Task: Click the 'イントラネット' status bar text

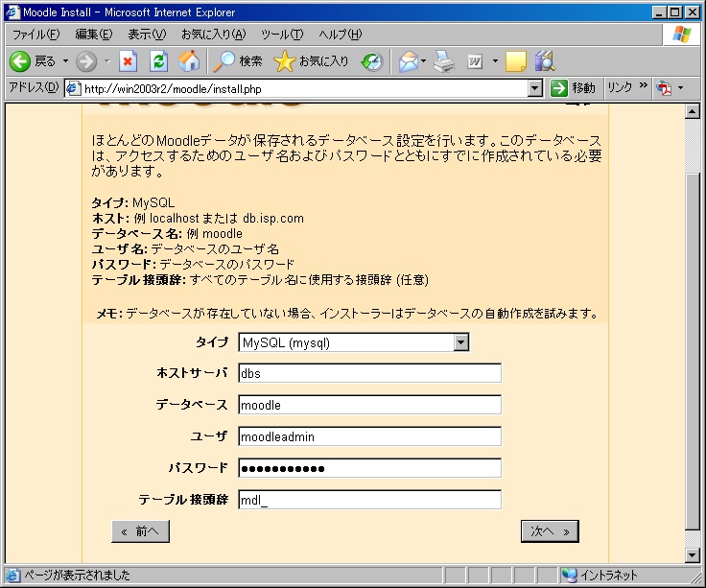Action: [x=608, y=575]
